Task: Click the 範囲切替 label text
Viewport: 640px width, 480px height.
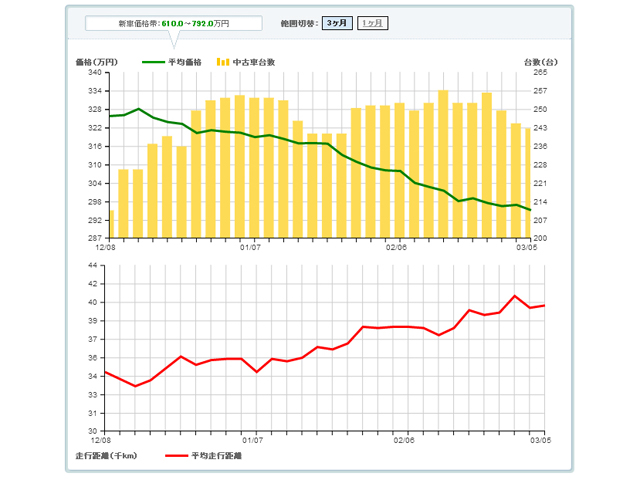Action: [300, 22]
